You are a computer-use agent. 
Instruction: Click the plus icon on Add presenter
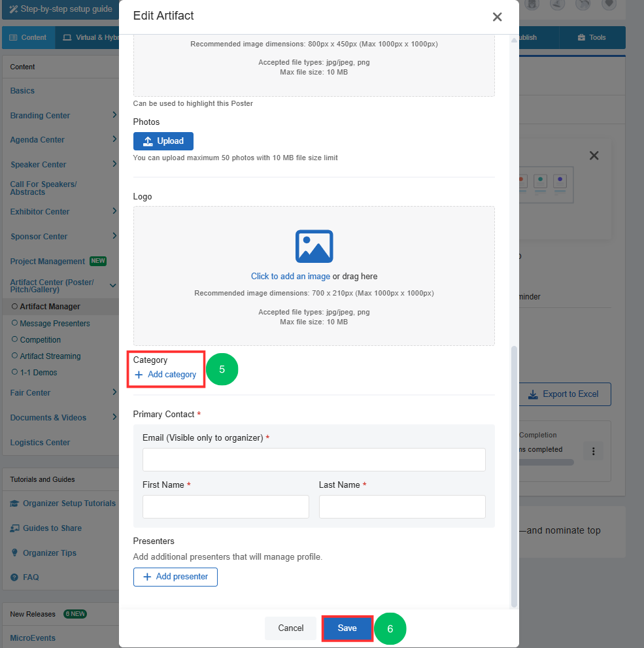146,577
